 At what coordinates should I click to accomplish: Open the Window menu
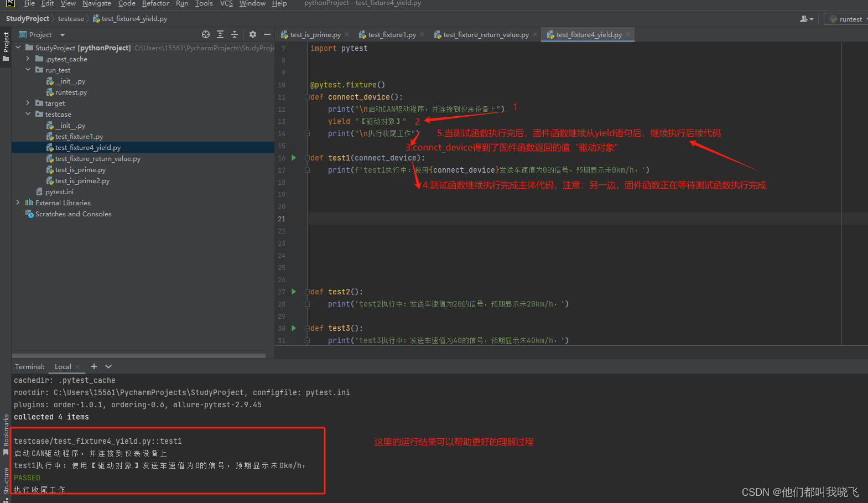(x=252, y=3)
